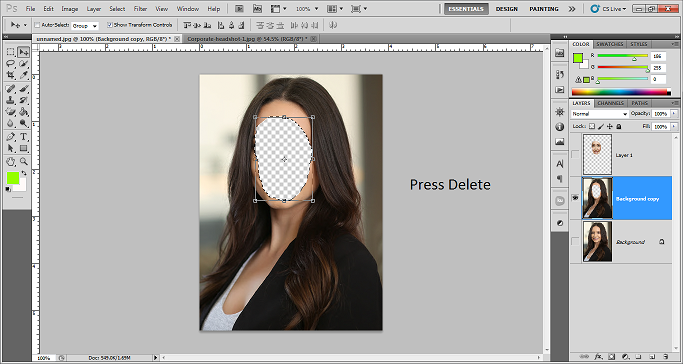Open the Screen Mode dropdown
The width and height of the screenshot is (683, 364).
coord(359,9)
